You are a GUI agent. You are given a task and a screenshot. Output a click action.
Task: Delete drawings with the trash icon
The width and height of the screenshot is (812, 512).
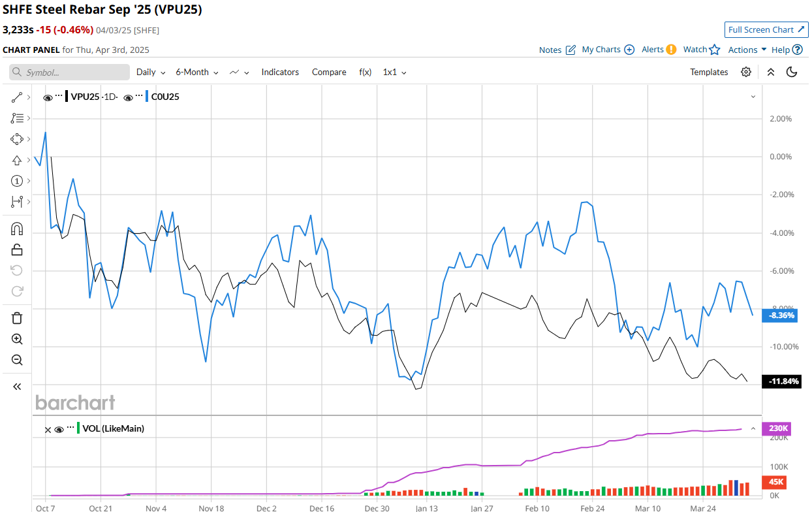(17, 318)
